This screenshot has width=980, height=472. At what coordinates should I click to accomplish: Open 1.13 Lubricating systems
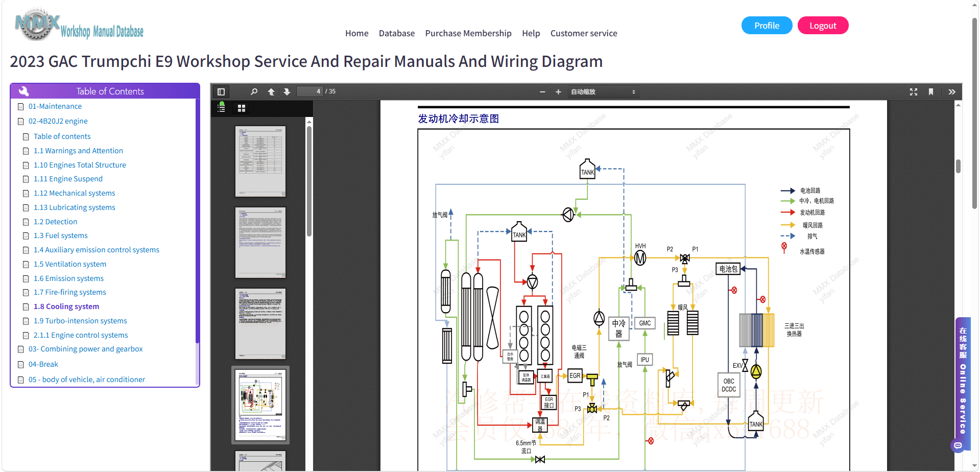[75, 207]
